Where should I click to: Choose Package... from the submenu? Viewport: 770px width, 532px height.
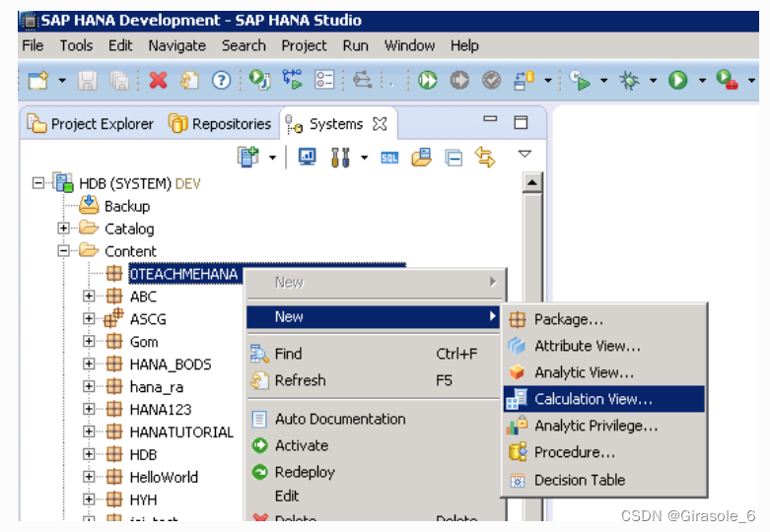coord(604,319)
